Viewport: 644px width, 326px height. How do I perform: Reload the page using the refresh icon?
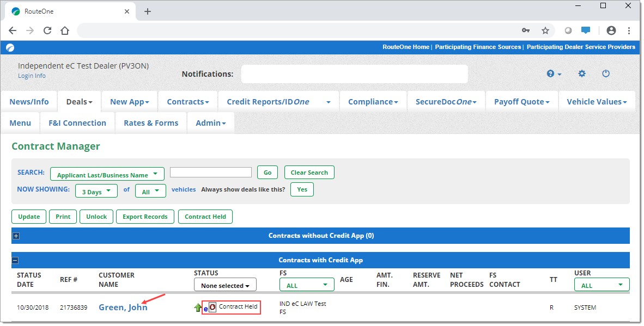click(47, 30)
